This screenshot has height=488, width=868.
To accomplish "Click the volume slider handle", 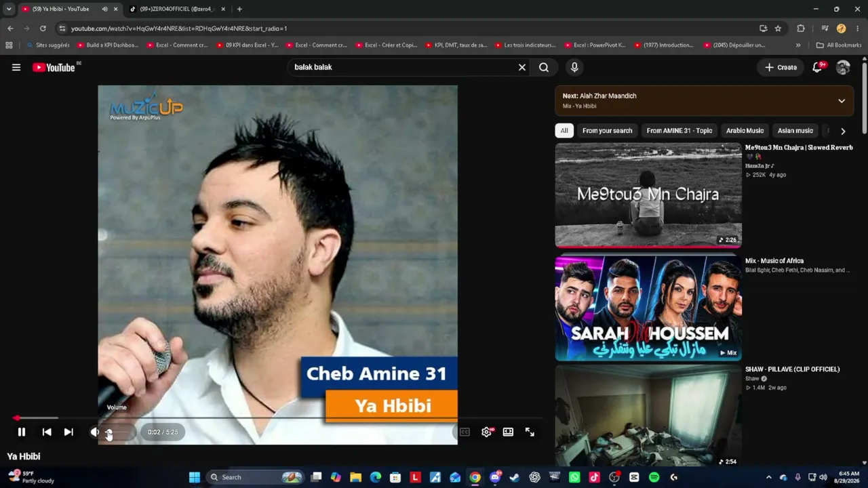I will click(108, 432).
